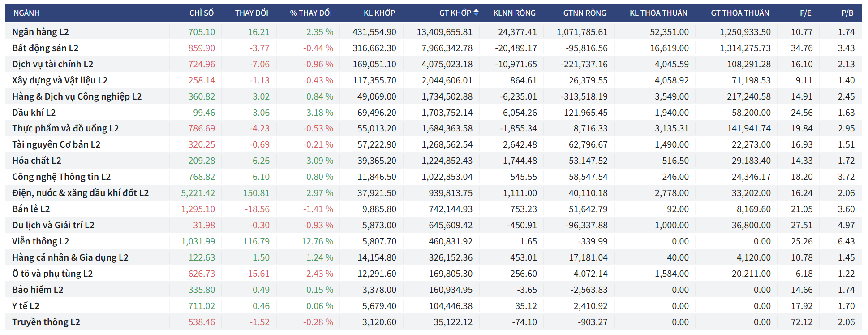Image resolution: width=868 pixels, height=335 pixels.
Task: Select Dầu khí L2 sector
Action: 34,113
